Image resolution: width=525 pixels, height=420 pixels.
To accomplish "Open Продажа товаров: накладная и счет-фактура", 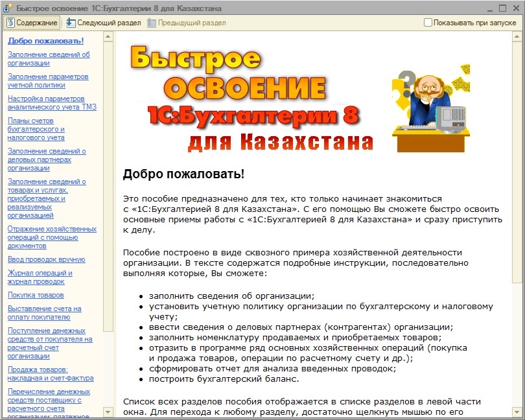I will click(51, 374).
